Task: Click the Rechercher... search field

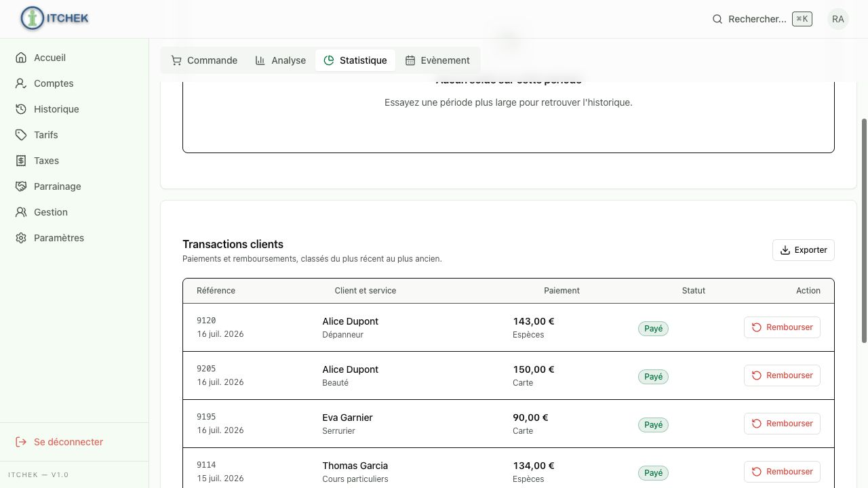Action: click(x=762, y=19)
